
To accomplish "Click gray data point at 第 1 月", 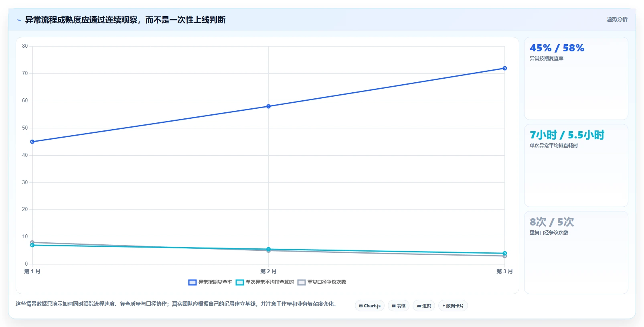I will coord(32,242).
